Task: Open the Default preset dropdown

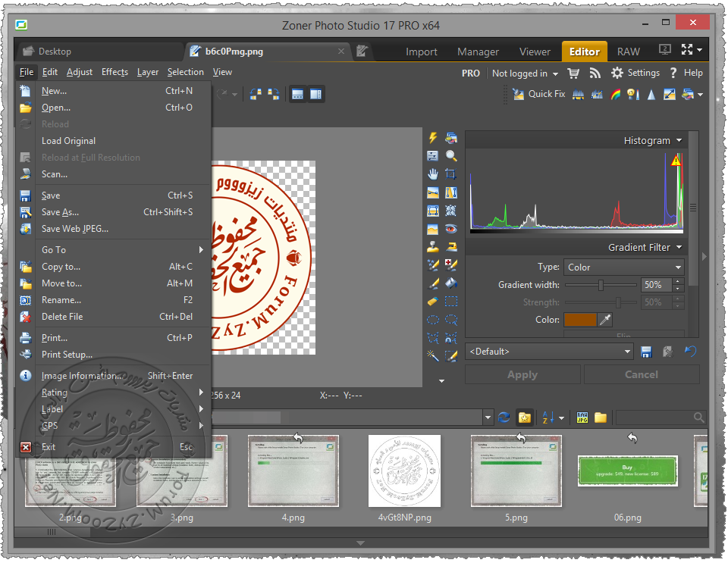Action: [549, 352]
